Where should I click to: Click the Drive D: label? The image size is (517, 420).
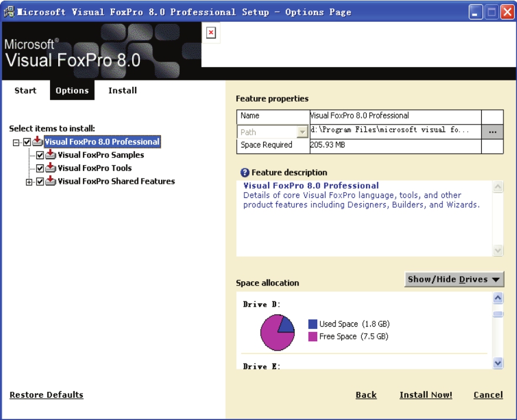pyautogui.click(x=262, y=304)
